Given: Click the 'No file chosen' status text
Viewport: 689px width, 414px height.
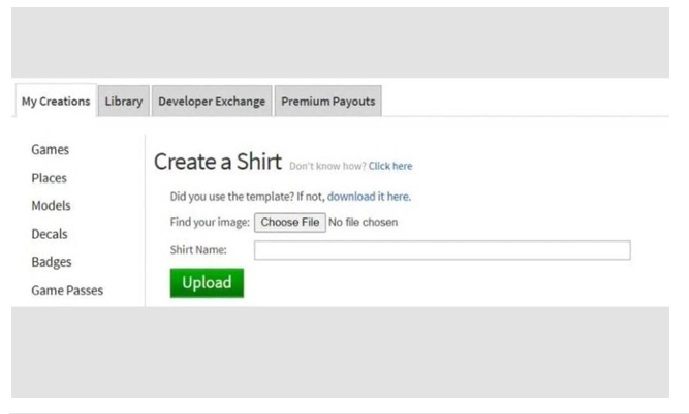Looking at the screenshot, I should pyautogui.click(x=363, y=222).
